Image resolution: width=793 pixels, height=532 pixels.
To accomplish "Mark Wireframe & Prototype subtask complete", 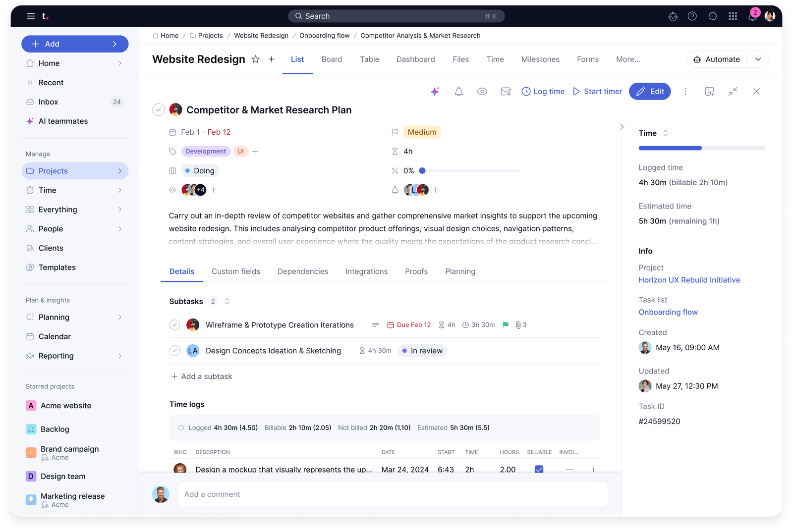I will click(174, 325).
